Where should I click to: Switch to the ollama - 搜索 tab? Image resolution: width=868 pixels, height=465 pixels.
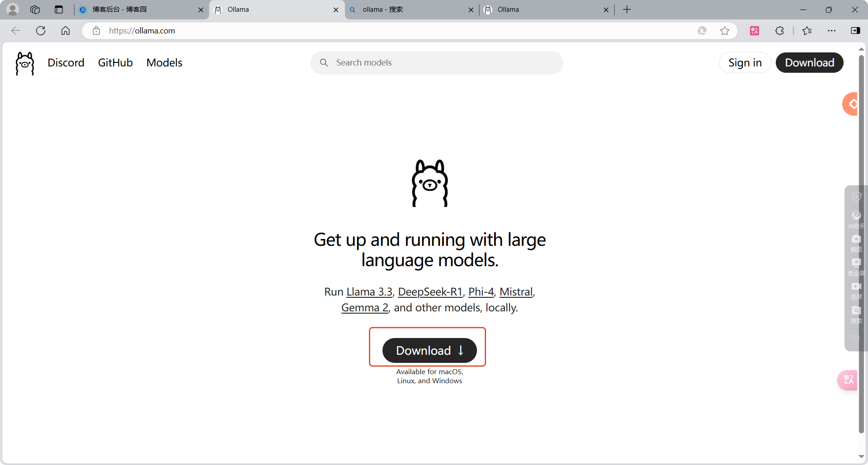coord(411,9)
